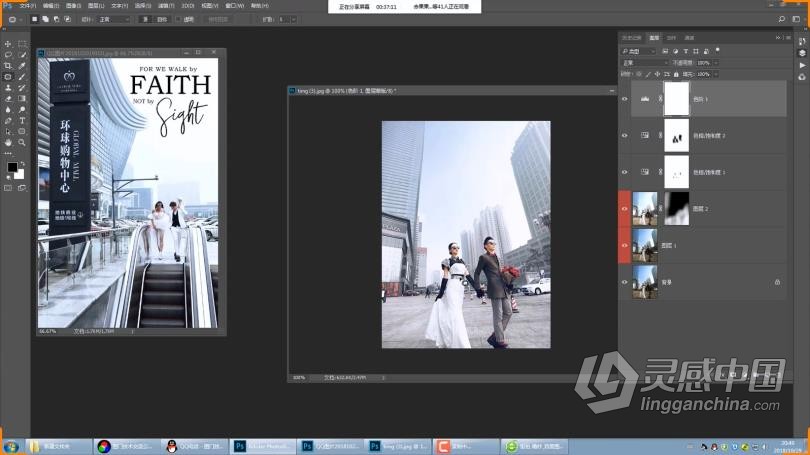Image resolution: width=810 pixels, height=455 pixels.
Task: Select the History Brush tool
Action: tap(22, 88)
